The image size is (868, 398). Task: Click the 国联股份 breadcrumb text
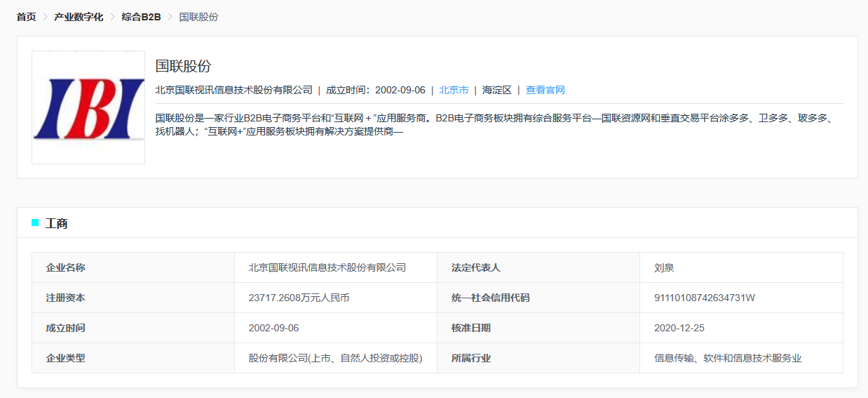198,17
